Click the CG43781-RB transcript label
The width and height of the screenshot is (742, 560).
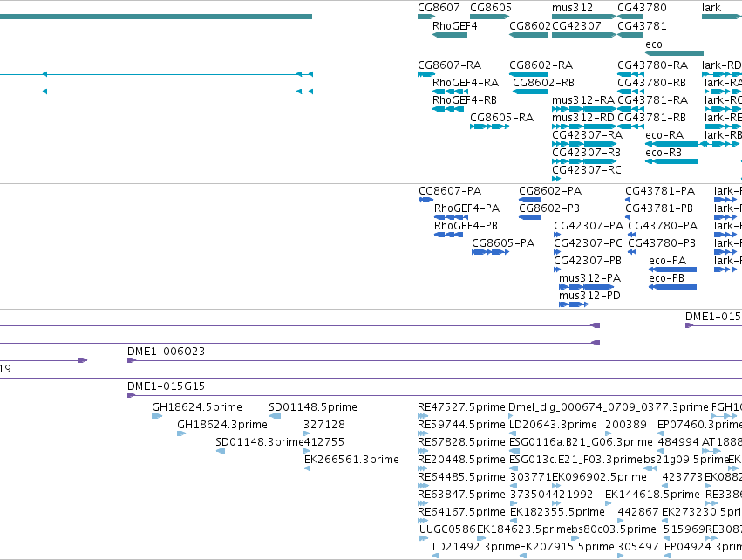pos(651,118)
